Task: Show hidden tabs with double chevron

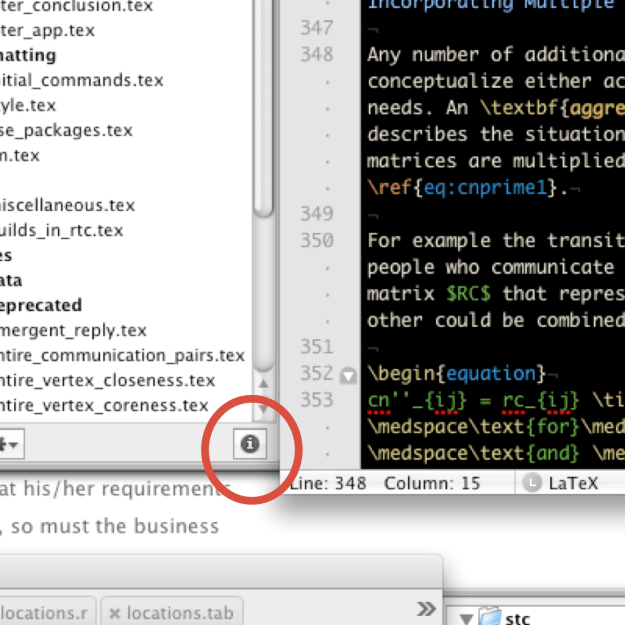Action: pos(426,609)
